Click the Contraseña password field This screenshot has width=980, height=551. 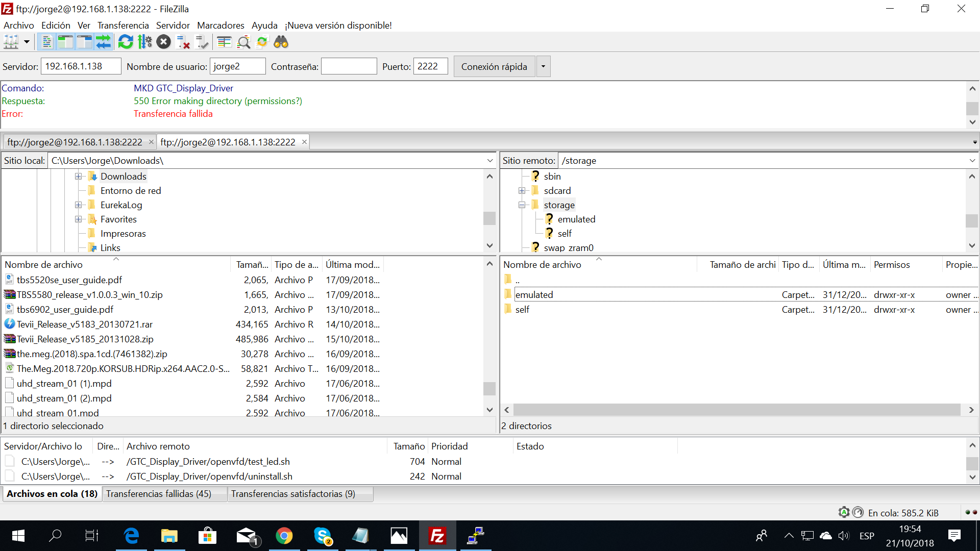(x=349, y=66)
